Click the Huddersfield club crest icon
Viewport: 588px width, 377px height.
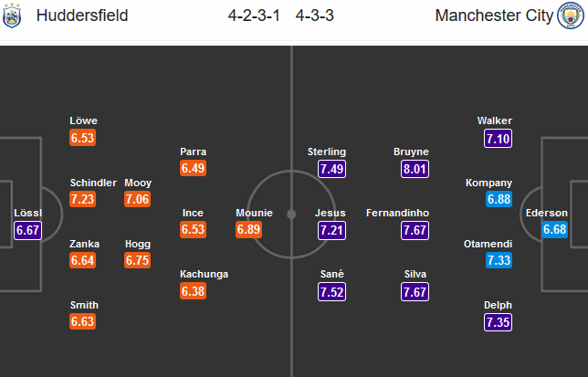(x=13, y=16)
